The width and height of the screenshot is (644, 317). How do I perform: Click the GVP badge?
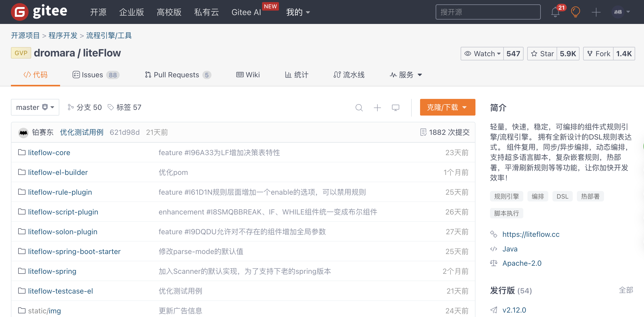point(21,53)
